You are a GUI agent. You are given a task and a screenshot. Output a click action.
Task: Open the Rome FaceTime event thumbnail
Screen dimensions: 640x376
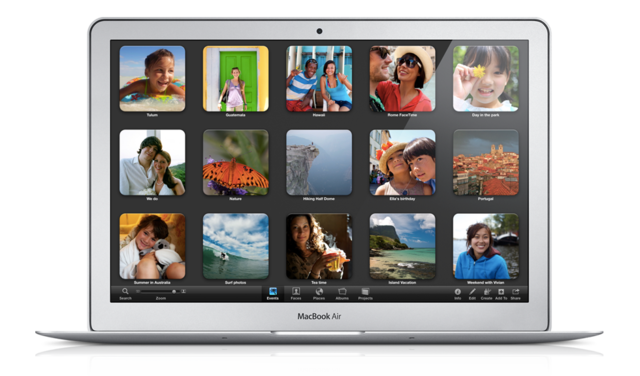pyautogui.click(x=402, y=78)
